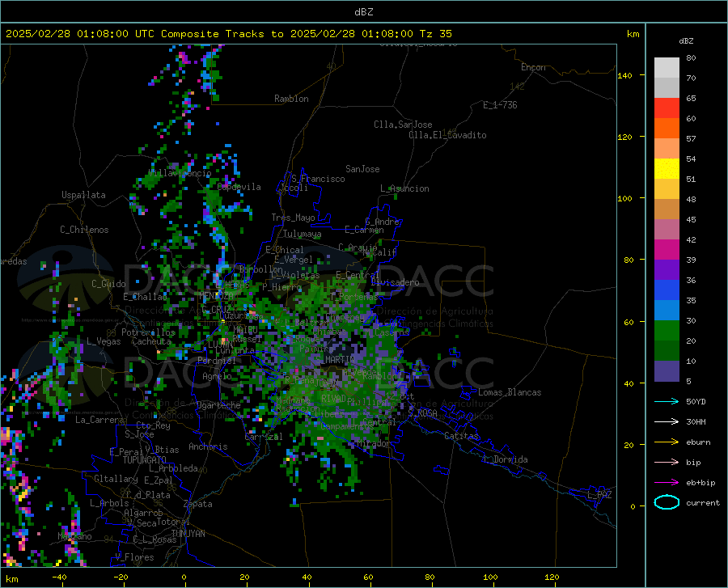Click the '140' tick on vertical km axis
The height and width of the screenshot is (588, 728).
tap(624, 75)
